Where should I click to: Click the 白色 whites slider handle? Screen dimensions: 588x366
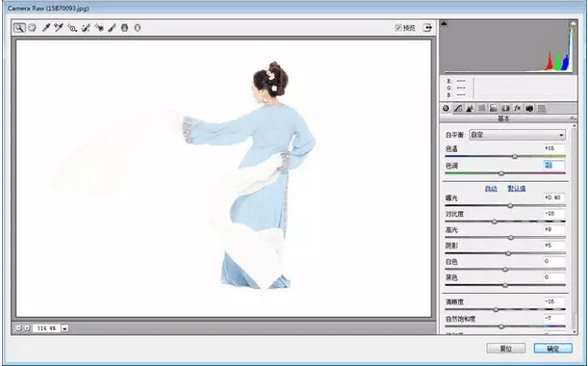pyautogui.click(x=505, y=270)
